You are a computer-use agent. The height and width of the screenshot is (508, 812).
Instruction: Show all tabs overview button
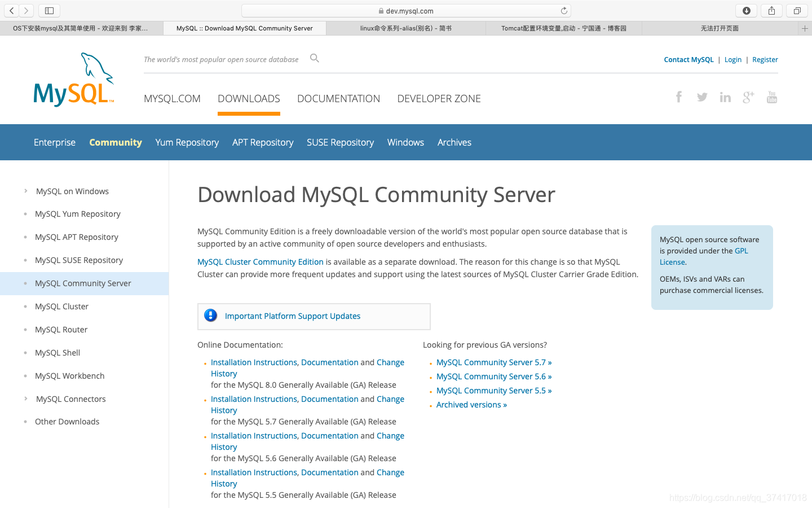coord(797,11)
